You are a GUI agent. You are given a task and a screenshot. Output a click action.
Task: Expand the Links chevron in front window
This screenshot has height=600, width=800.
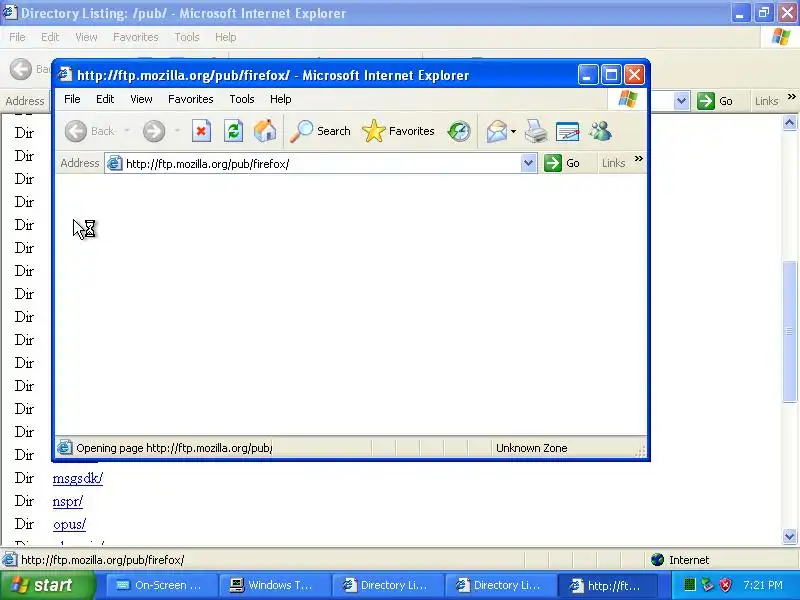(x=638, y=159)
